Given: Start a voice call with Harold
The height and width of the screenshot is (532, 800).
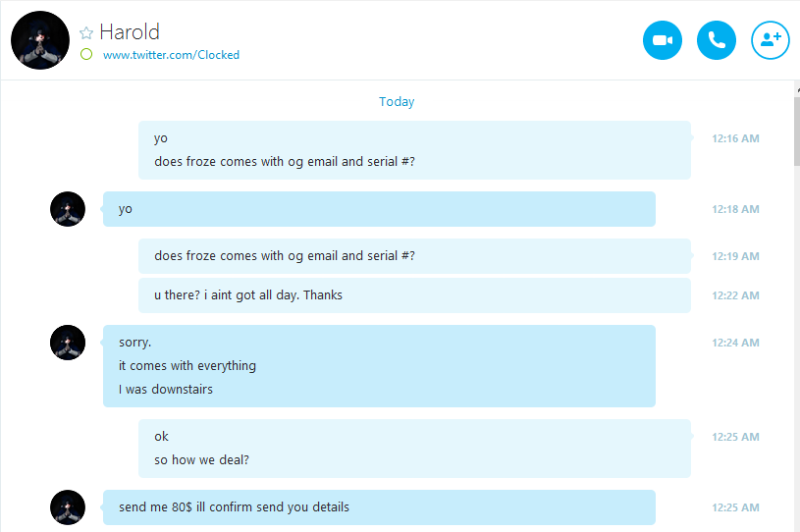Looking at the screenshot, I should coord(717,40).
